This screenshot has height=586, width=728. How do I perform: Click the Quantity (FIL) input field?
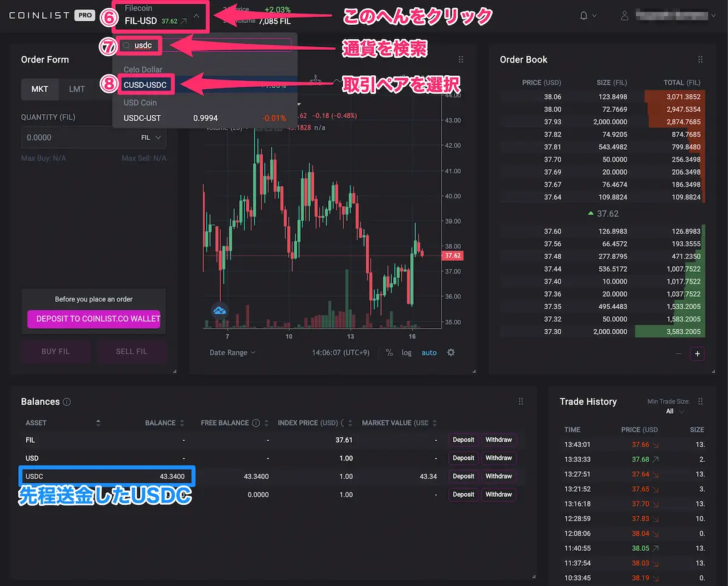pos(94,138)
